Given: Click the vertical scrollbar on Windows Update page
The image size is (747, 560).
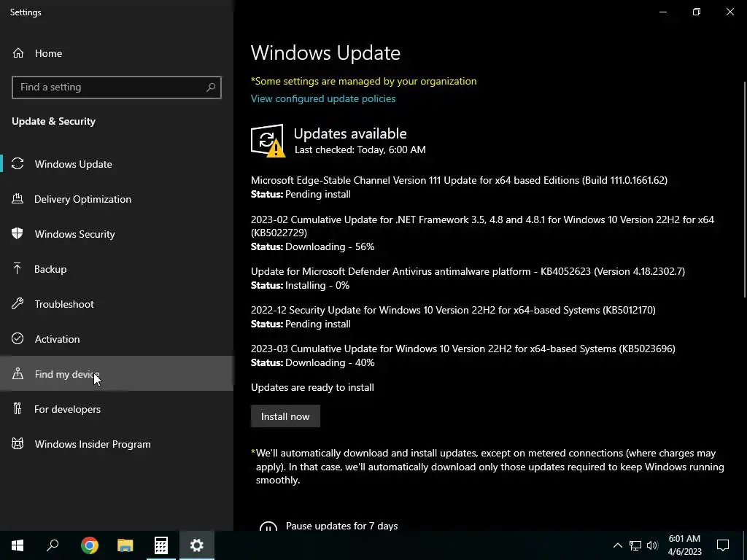Looking at the screenshot, I should coord(745,190).
